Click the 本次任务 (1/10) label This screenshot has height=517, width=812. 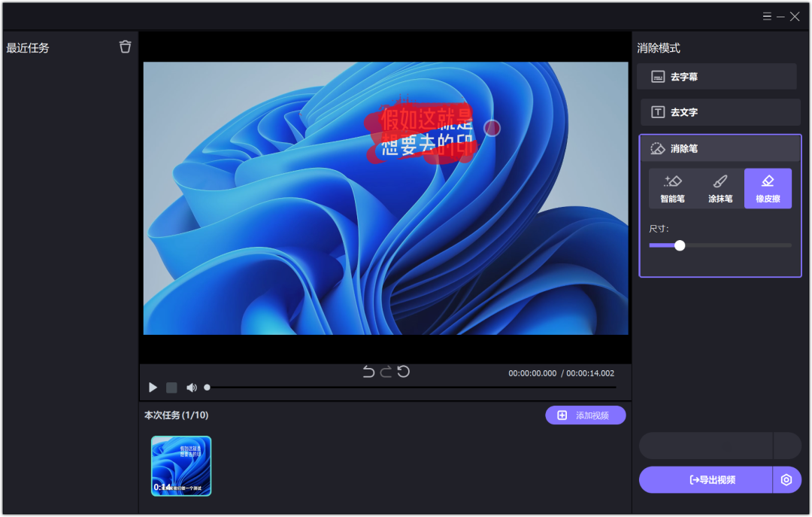(176, 415)
